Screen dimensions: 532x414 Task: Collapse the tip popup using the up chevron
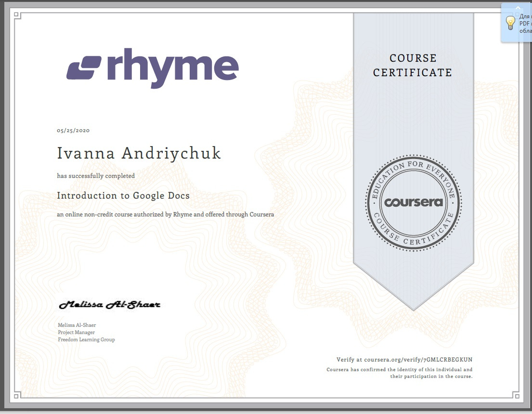[x=518, y=8]
